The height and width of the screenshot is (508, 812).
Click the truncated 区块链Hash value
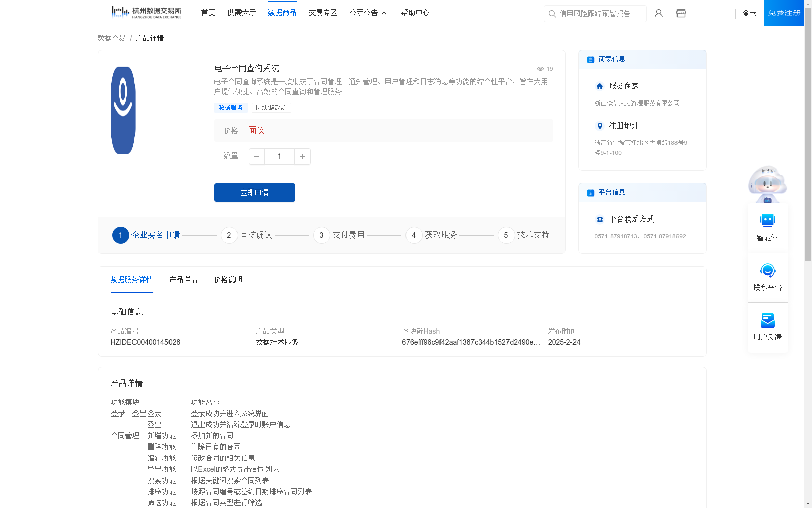point(471,342)
